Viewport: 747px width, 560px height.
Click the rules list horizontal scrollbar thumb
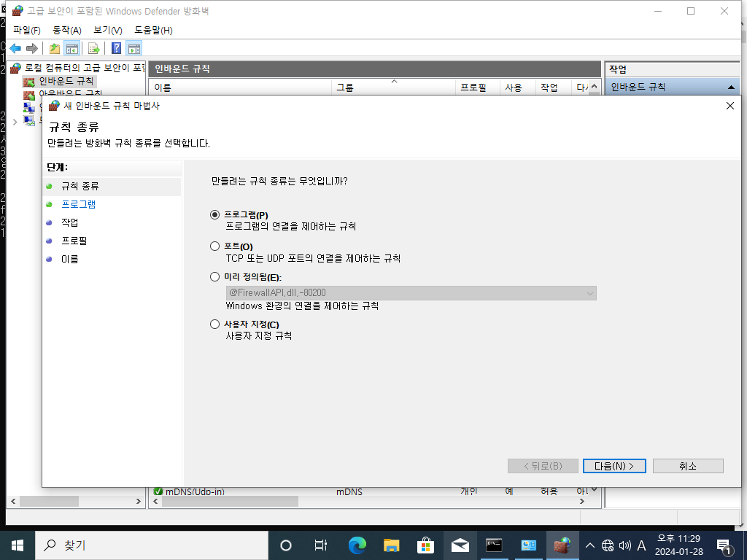230,502
